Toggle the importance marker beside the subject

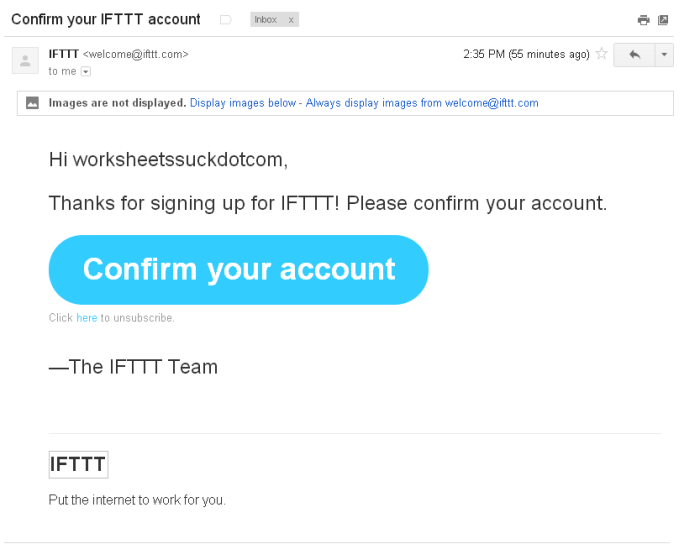[226, 20]
